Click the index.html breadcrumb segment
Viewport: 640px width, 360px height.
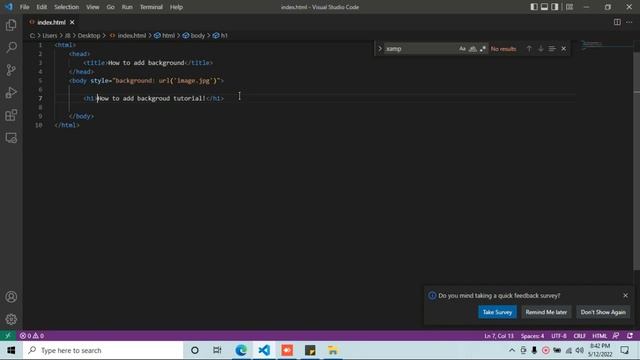128,36
